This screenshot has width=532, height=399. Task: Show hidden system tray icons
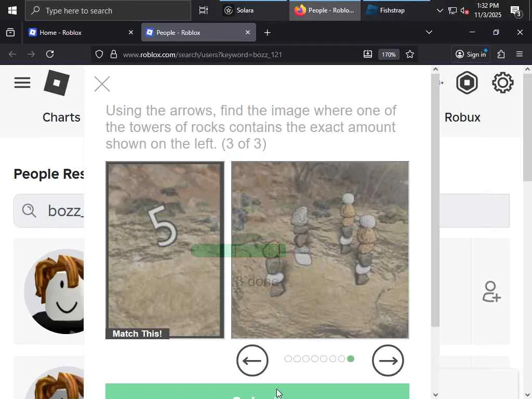pos(440,10)
